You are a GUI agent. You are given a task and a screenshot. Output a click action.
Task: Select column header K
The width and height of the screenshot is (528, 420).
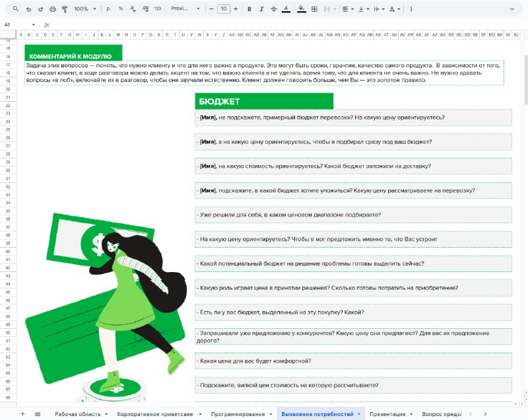click(x=102, y=35)
